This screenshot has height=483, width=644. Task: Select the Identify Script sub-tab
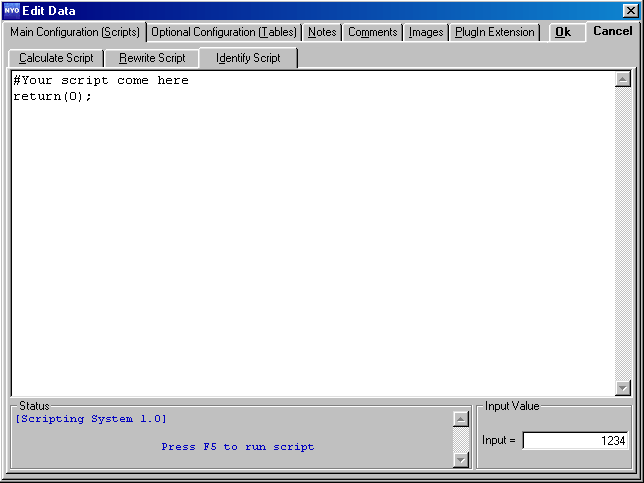pyautogui.click(x=248, y=58)
